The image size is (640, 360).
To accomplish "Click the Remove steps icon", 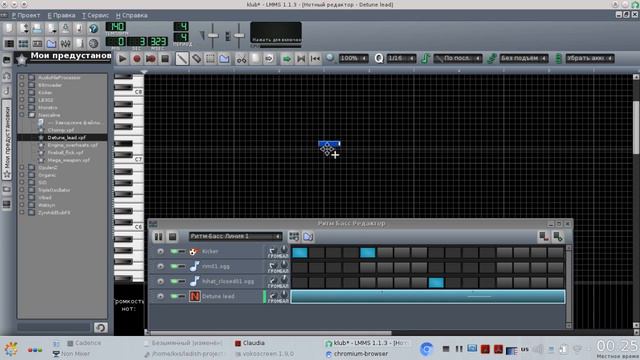I will (543, 236).
